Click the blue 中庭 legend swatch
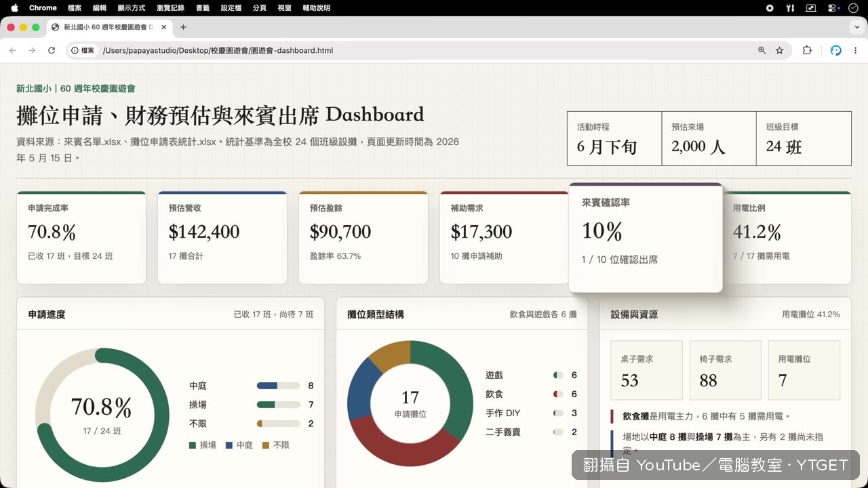868x488 pixels. point(229,445)
